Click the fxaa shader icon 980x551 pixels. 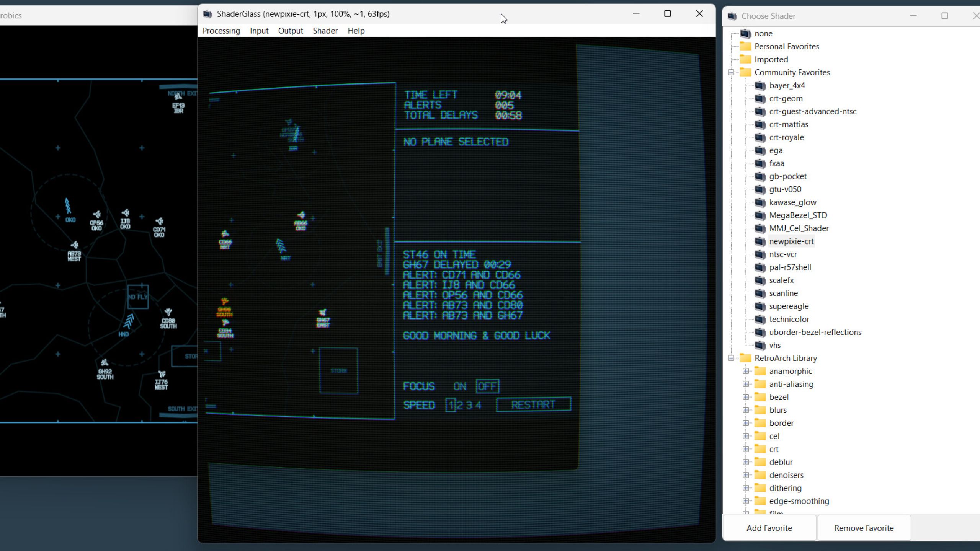coord(760,163)
